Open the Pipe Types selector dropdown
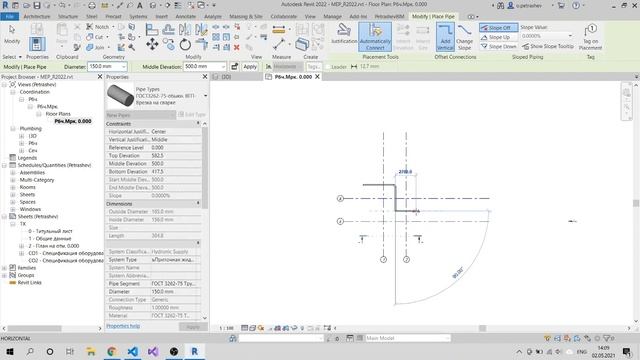640x360 pixels. point(205,96)
